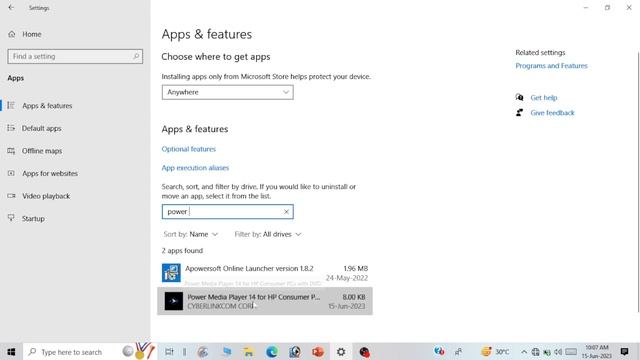Viewport: 640px width, 360px height.
Task: Click the 24-May-2022 install date
Action: click(347, 278)
